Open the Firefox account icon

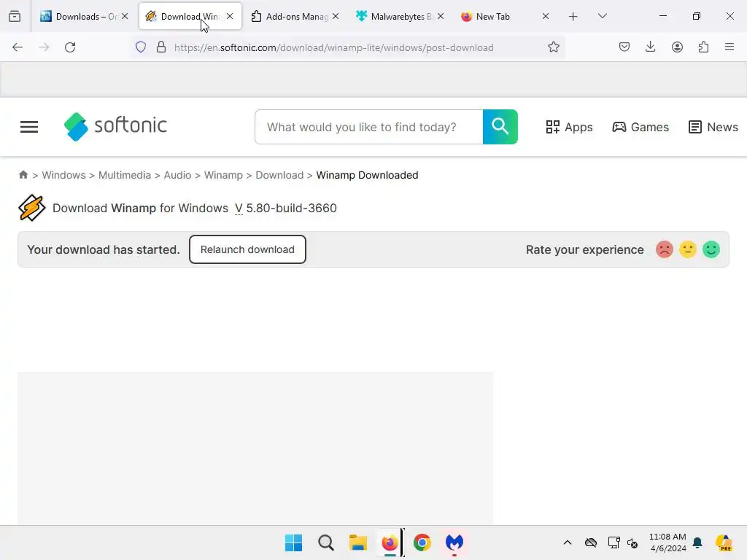click(x=677, y=47)
